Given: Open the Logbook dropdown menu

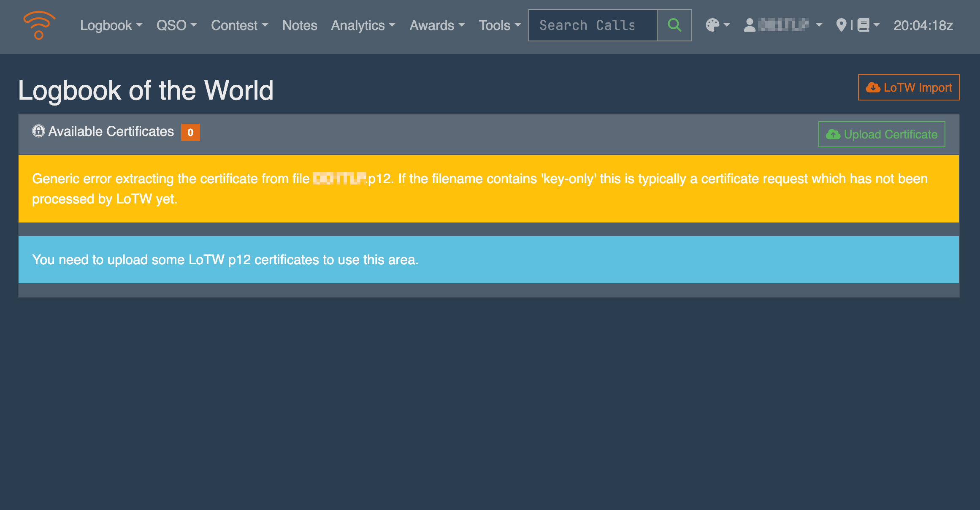Looking at the screenshot, I should 111,25.
